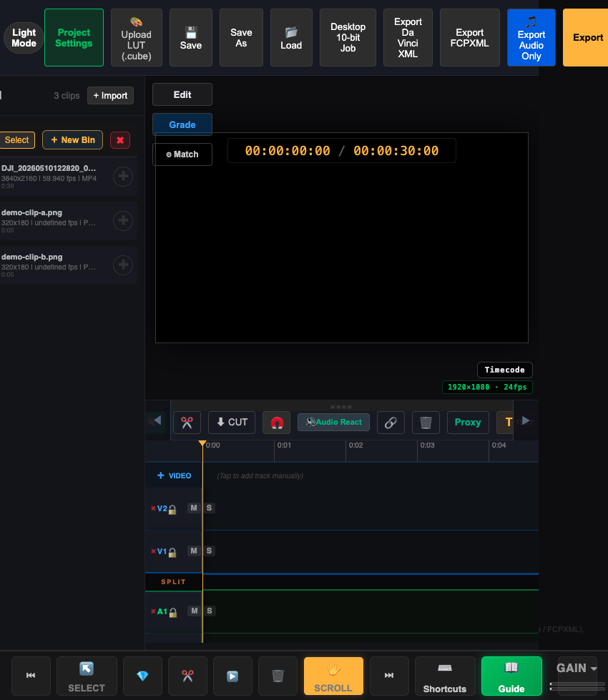This screenshot has height=700, width=608.
Task: Start a Desktop 10-bit Job
Action: (348, 38)
